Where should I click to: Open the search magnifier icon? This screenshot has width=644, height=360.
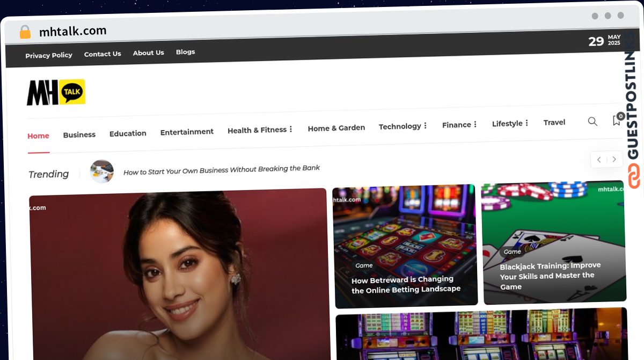[592, 121]
